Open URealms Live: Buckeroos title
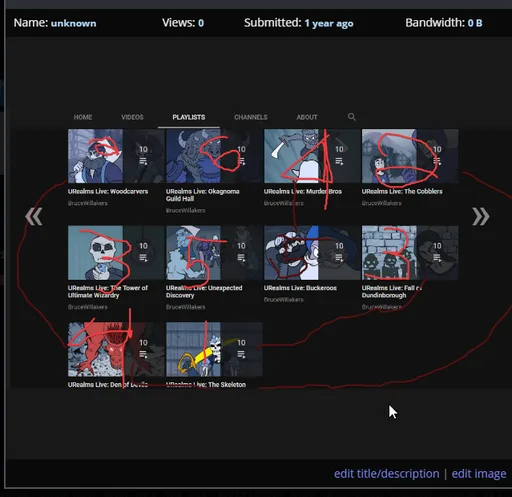Viewport: 512px width, 497px height. (300, 288)
